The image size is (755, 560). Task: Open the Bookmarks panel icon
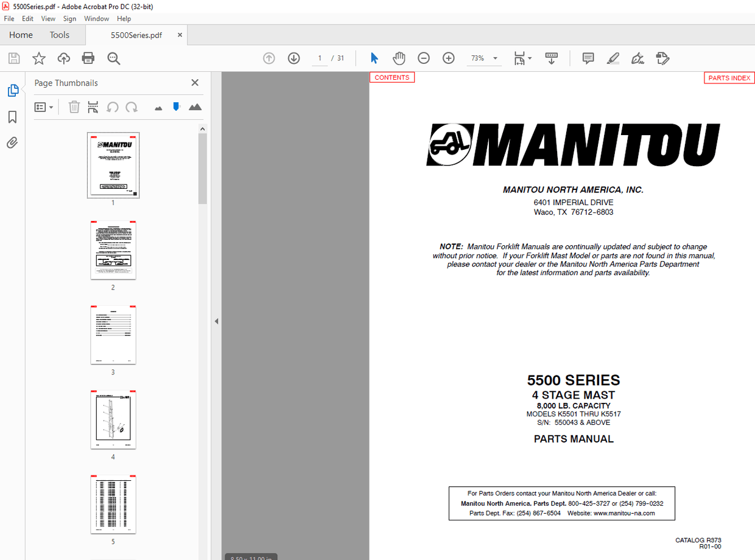point(12,117)
